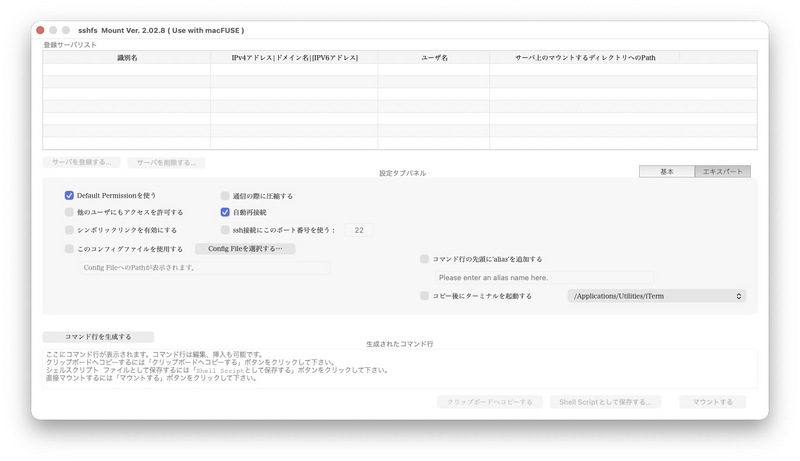Click the ユーザ名 column header

click(433, 58)
